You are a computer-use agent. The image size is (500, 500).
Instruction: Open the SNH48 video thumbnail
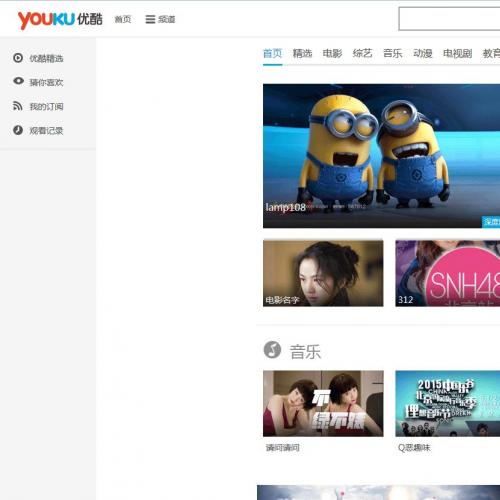click(448, 273)
